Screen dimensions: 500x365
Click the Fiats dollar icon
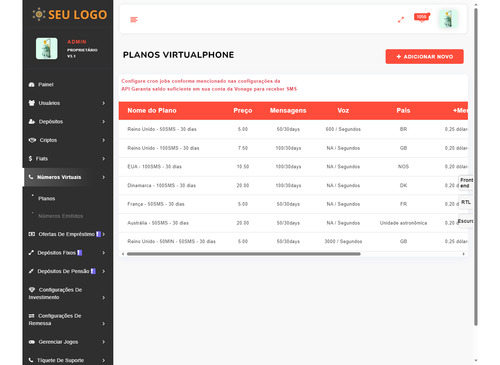click(30, 159)
